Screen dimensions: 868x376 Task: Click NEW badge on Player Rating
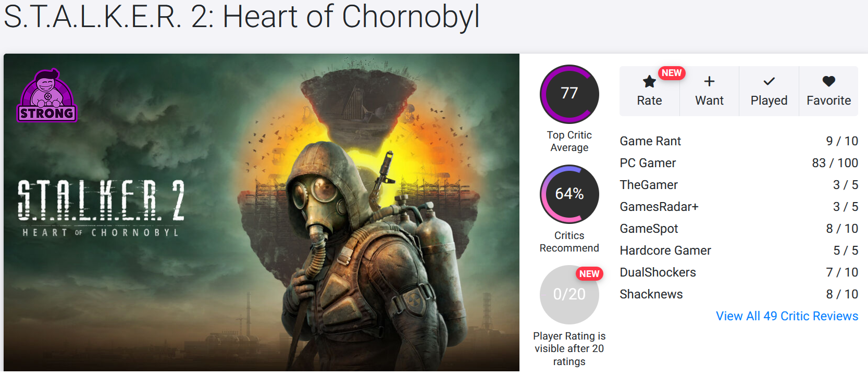[x=589, y=274]
